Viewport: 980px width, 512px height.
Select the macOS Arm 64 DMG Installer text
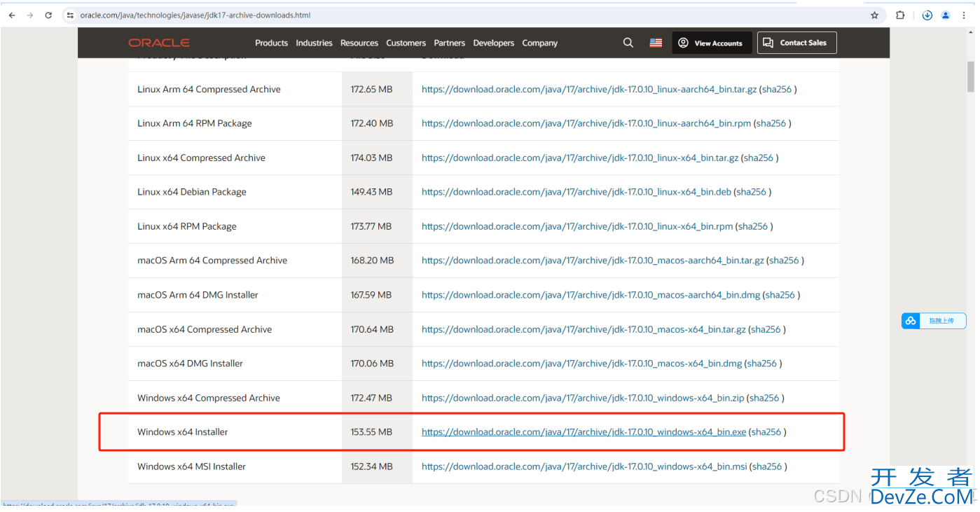[198, 295]
